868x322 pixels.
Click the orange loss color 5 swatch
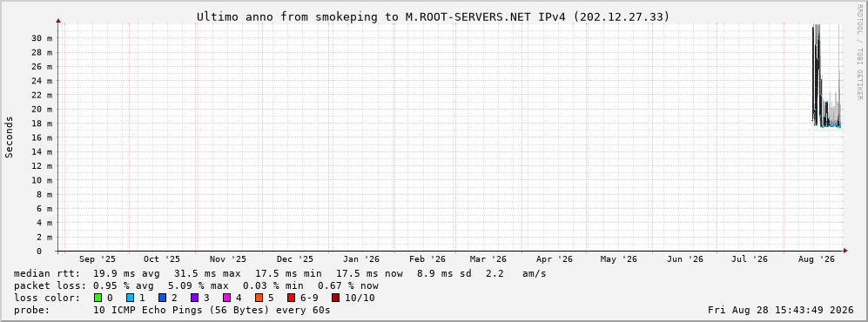tap(259, 298)
